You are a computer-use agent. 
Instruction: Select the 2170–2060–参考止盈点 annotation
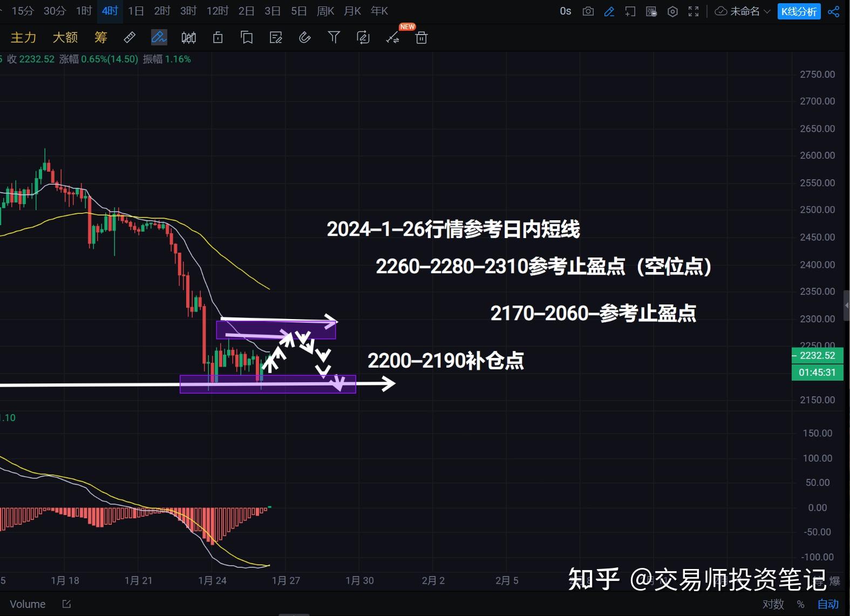593,313
